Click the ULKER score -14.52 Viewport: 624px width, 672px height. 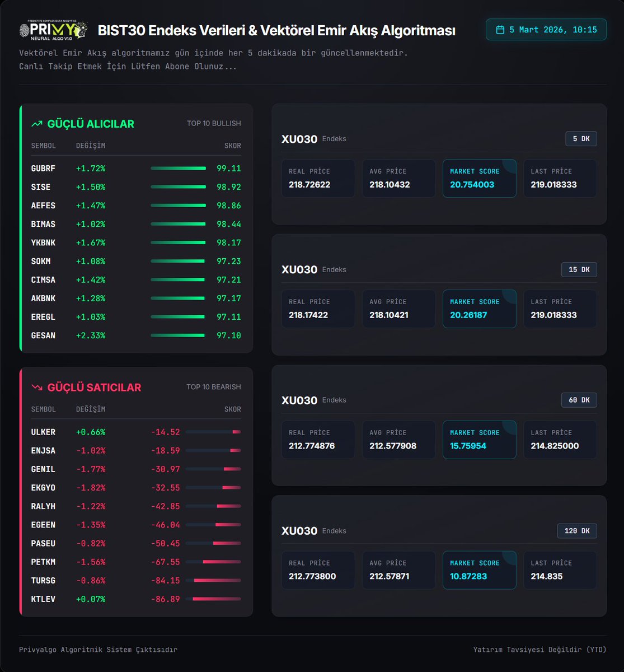click(166, 432)
